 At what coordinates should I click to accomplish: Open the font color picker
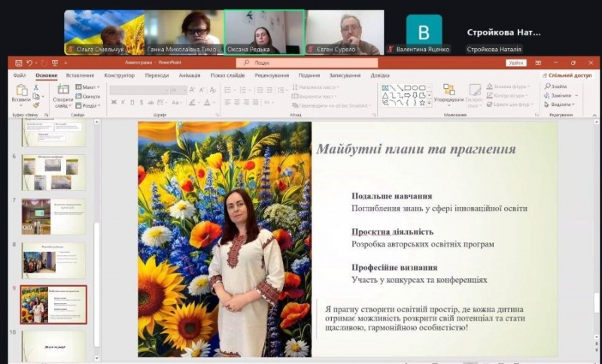coord(208,102)
